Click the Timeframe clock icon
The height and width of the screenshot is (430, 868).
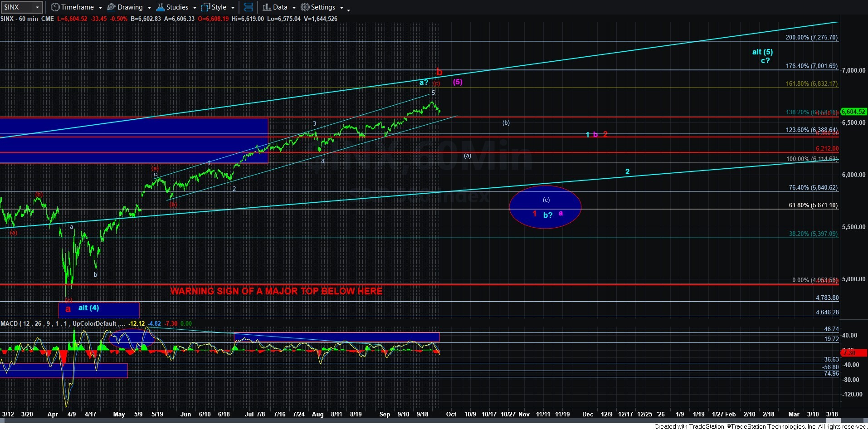pyautogui.click(x=55, y=7)
